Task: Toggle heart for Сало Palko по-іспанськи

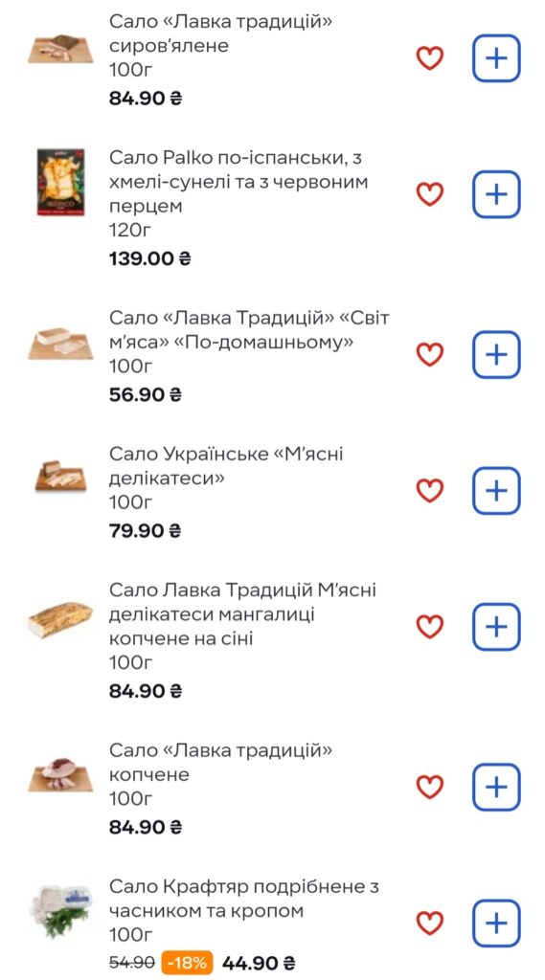Action: point(430,194)
